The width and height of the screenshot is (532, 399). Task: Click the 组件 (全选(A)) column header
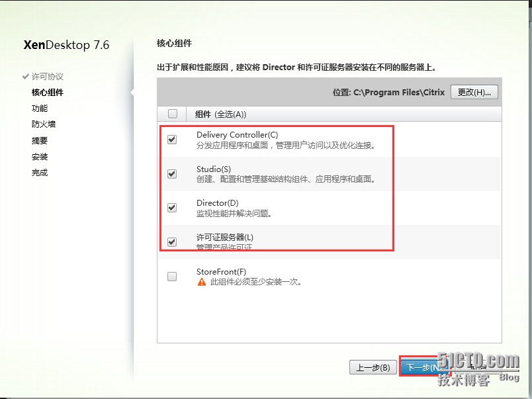(x=220, y=114)
